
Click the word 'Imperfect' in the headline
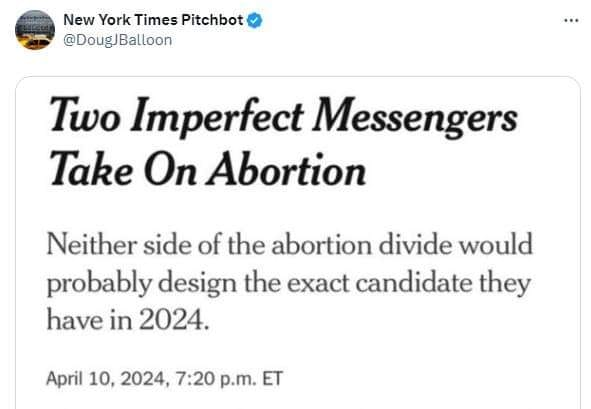pyautogui.click(x=217, y=117)
